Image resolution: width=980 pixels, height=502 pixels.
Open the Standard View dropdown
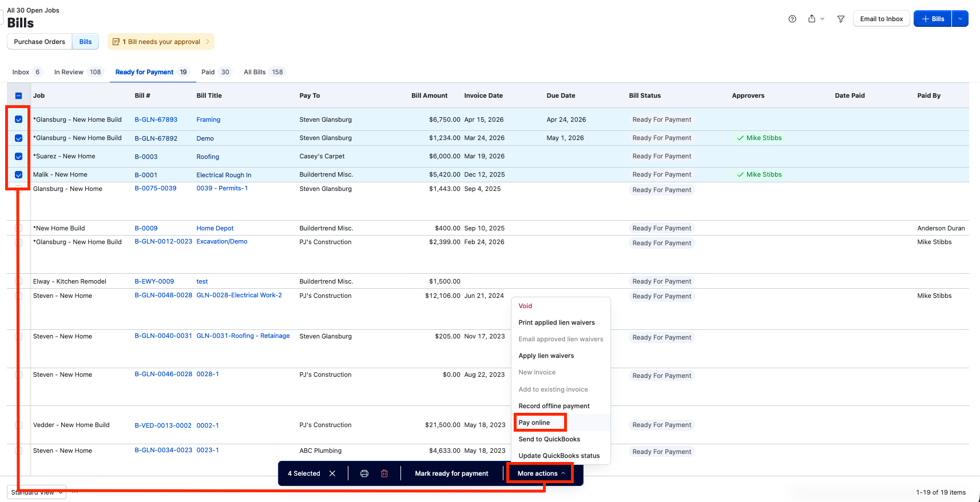click(x=37, y=492)
